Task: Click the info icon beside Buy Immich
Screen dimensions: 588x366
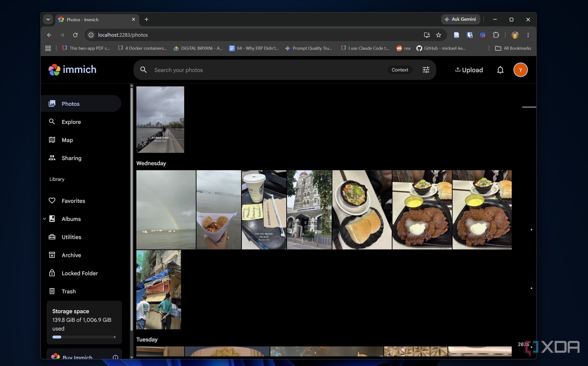Action: [115, 357]
